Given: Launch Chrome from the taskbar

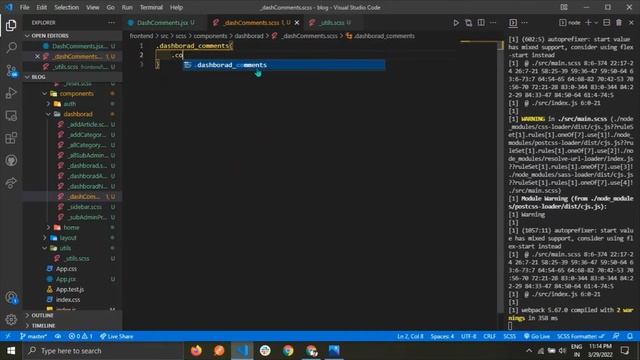Looking at the screenshot, I should [x=288, y=351].
